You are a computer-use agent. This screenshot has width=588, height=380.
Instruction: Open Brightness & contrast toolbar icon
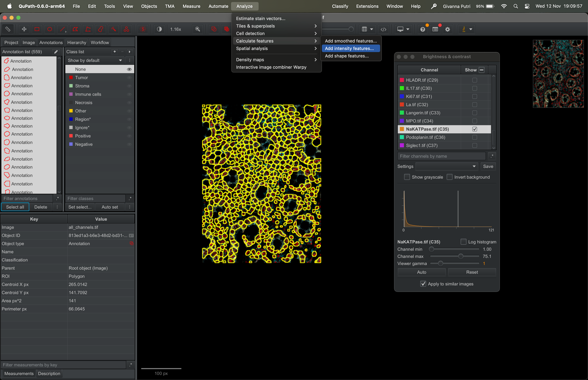pos(159,29)
